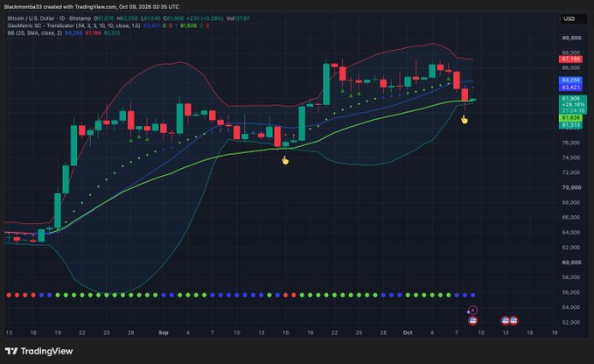594x364 pixels.
Task: Select the GeoMetric SC - Trendicator indicator legend
Action: coord(73,25)
